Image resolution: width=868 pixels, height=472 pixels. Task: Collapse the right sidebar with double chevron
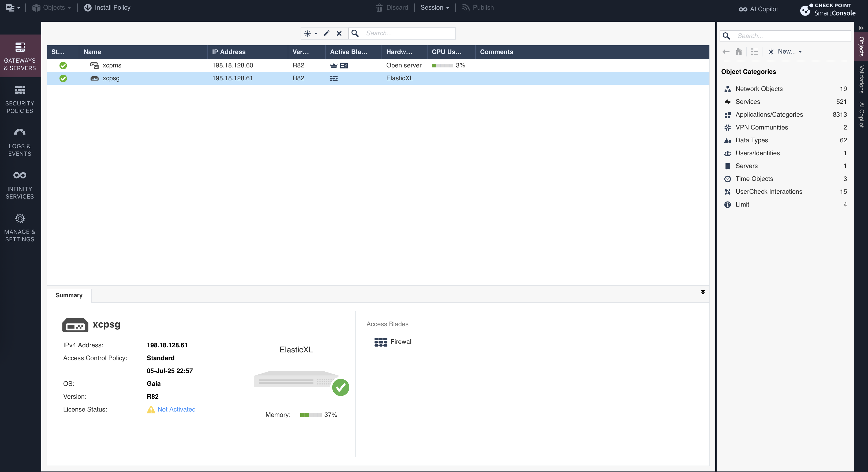(x=861, y=28)
